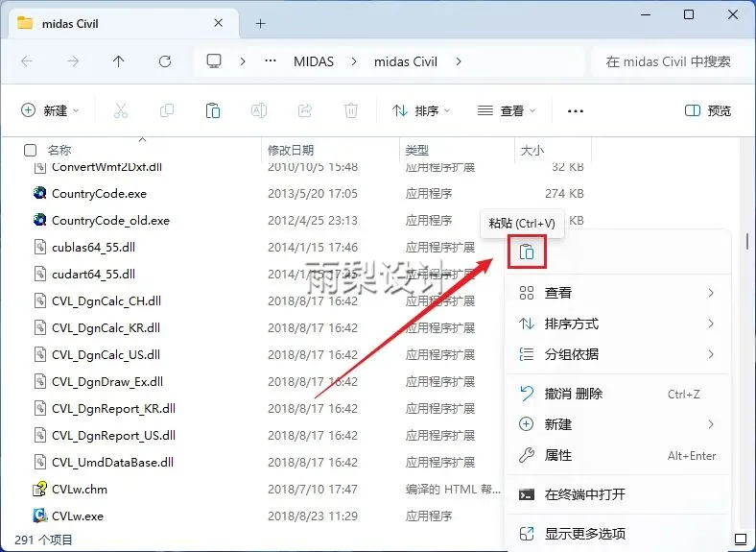This screenshot has width=756, height=552.
Task: Open the 排序 sort dropdown
Action: [x=421, y=111]
